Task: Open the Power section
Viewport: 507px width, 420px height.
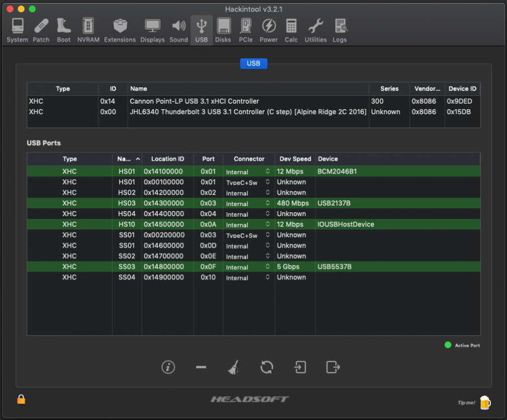Action: coord(269,30)
